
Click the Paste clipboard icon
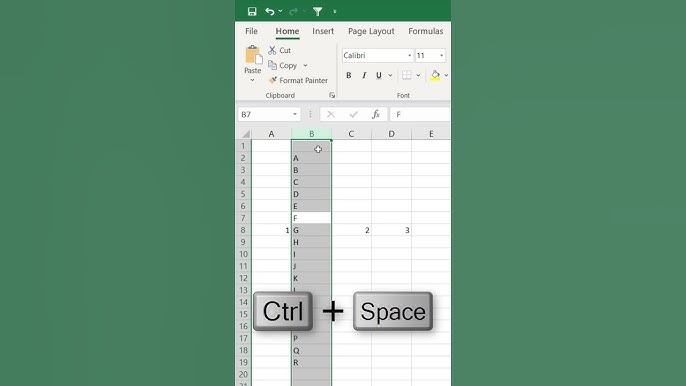point(253,56)
